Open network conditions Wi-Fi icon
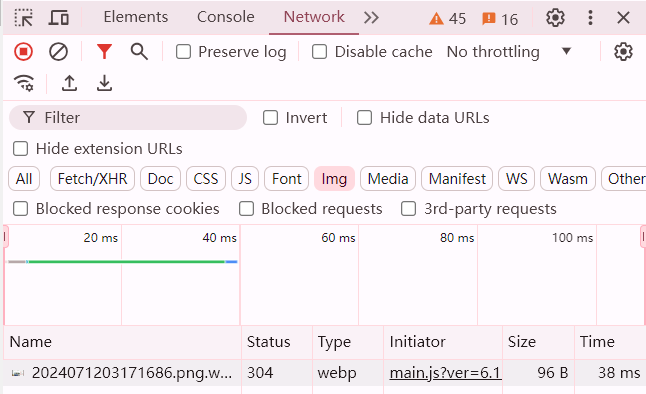 pos(24,83)
